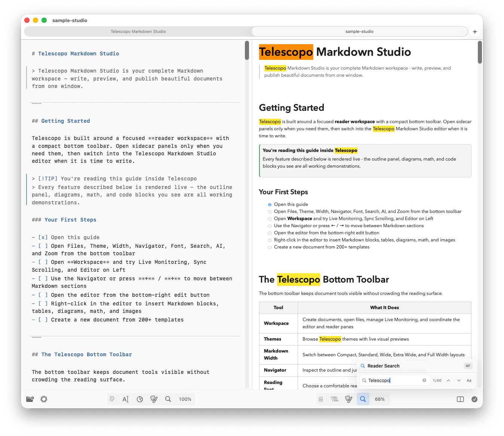Image resolution: width=504 pixels, height=436 pixels.
Task: Uncheck the 'Open this guide' checkbox
Action: click(270, 205)
